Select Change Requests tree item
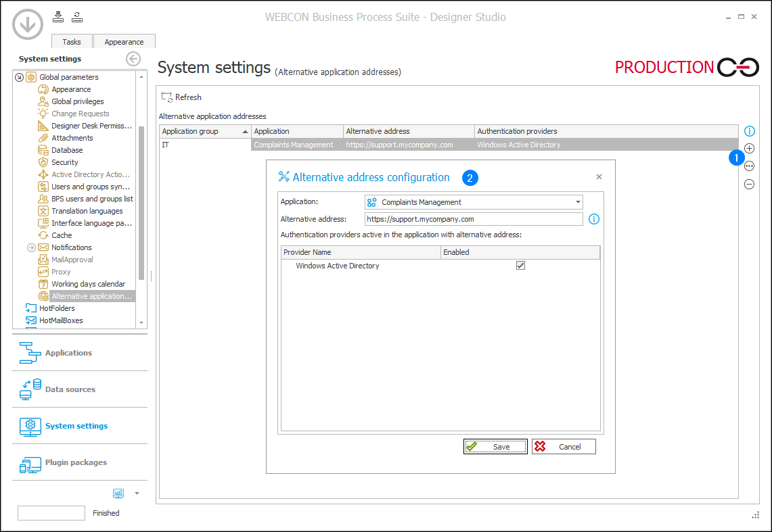Viewport: 772px width, 532px height. 81,114
